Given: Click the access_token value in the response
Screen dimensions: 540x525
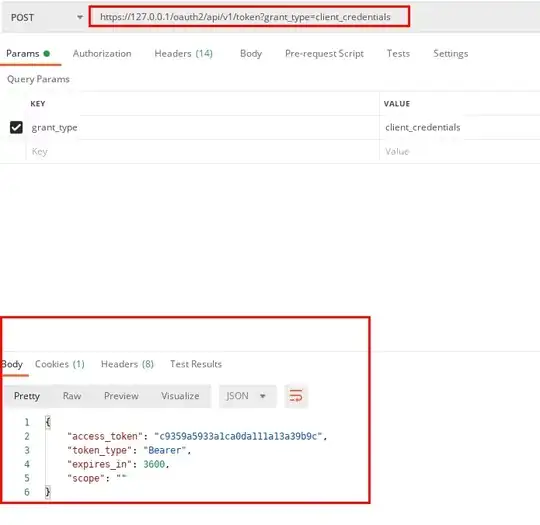Looking at the screenshot, I should 238,436.
